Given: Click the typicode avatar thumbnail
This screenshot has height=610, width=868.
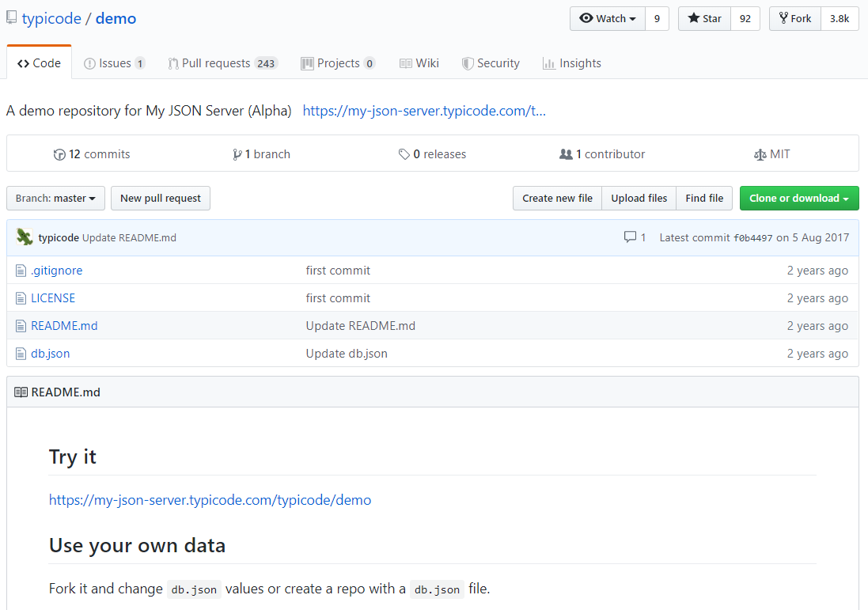Looking at the screenshot, I should coord(25,237).
